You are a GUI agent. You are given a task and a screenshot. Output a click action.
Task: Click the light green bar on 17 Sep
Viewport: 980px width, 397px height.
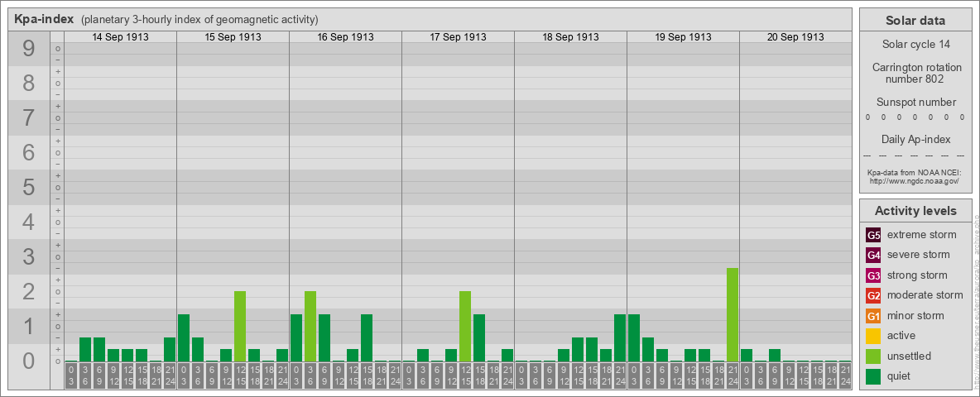[x=465, y=326]
